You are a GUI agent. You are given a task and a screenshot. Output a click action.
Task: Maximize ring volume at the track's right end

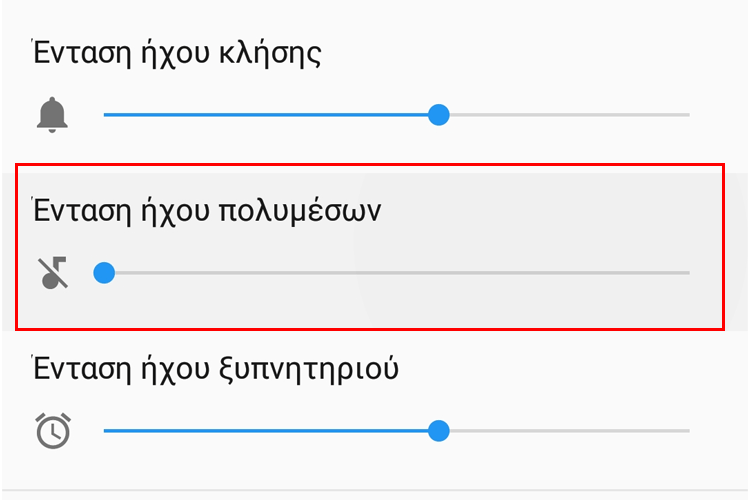pos(688,115)
